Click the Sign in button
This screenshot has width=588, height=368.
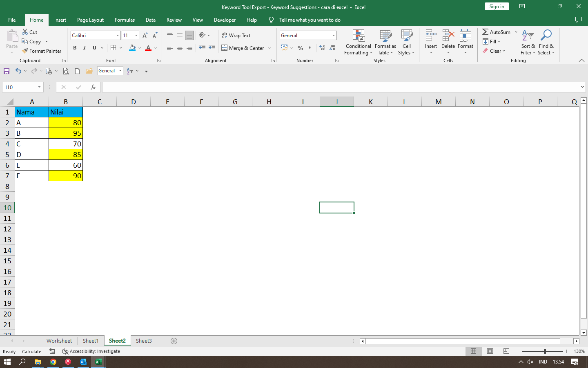497,6
